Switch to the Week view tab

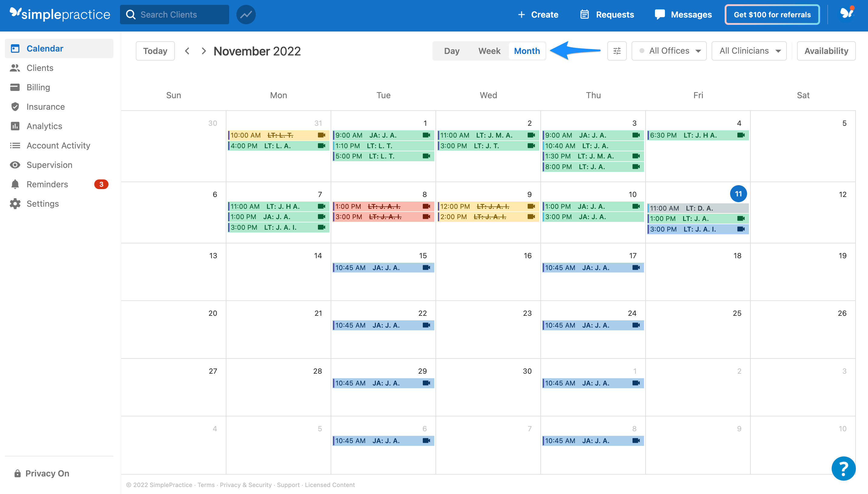[489, 51]
